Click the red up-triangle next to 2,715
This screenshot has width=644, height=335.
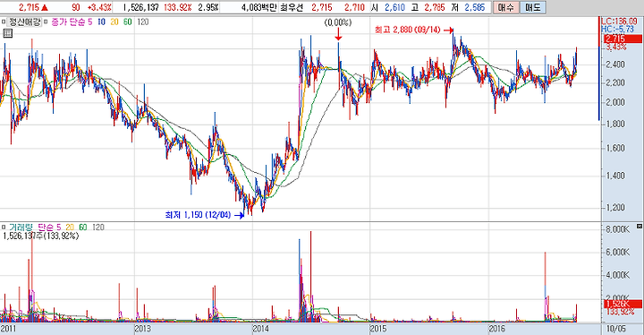tap(45, 8)
